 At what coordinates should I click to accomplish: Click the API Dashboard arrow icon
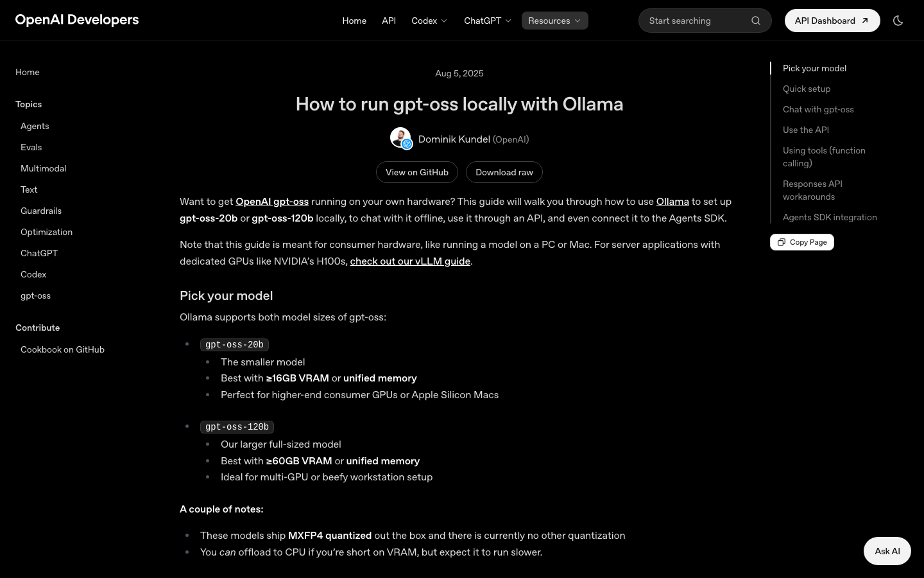click(x=865, y=21)
